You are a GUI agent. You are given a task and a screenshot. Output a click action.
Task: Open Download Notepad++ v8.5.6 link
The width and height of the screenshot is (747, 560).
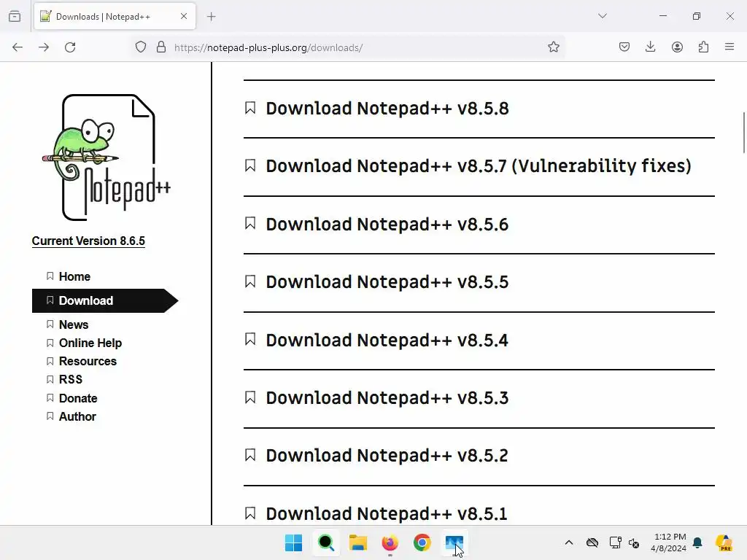click(387, 225)
